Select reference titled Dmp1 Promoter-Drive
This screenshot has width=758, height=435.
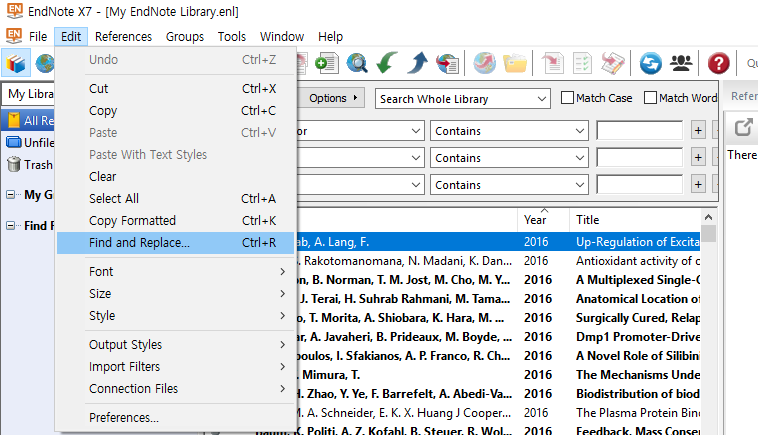click(638, 337)
